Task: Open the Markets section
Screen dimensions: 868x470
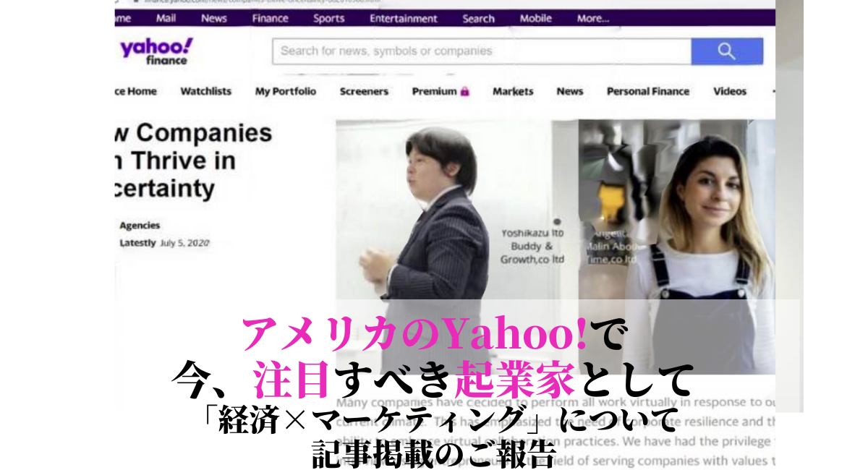Action: (514, 91)
